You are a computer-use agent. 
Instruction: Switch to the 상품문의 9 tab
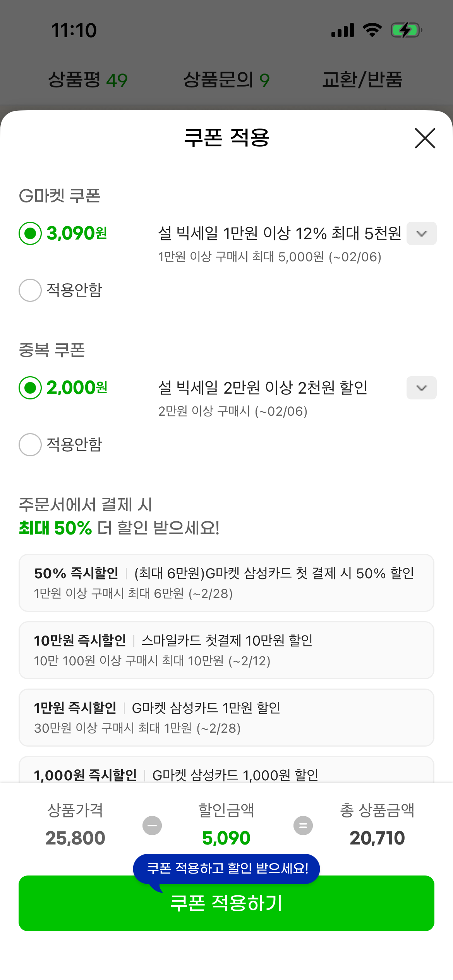[x=226, y=80]
